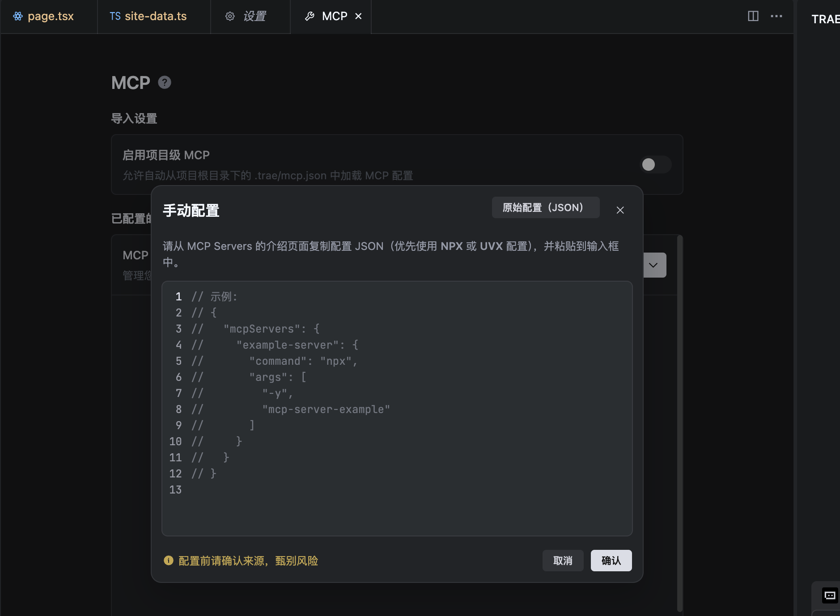Click line number 13 in the editor
The width and height of the screenshot is (840, 616).
pyautogui.click(x=175, y=490)
